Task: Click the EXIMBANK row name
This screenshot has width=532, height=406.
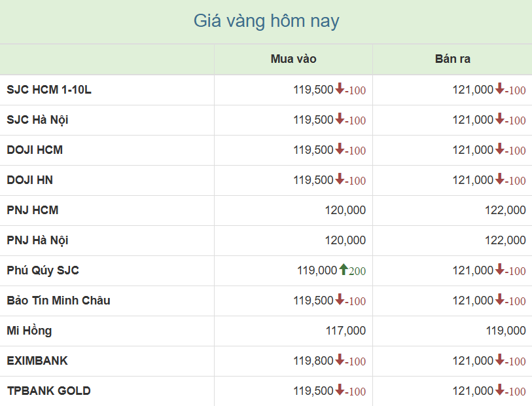Action: 37,361
